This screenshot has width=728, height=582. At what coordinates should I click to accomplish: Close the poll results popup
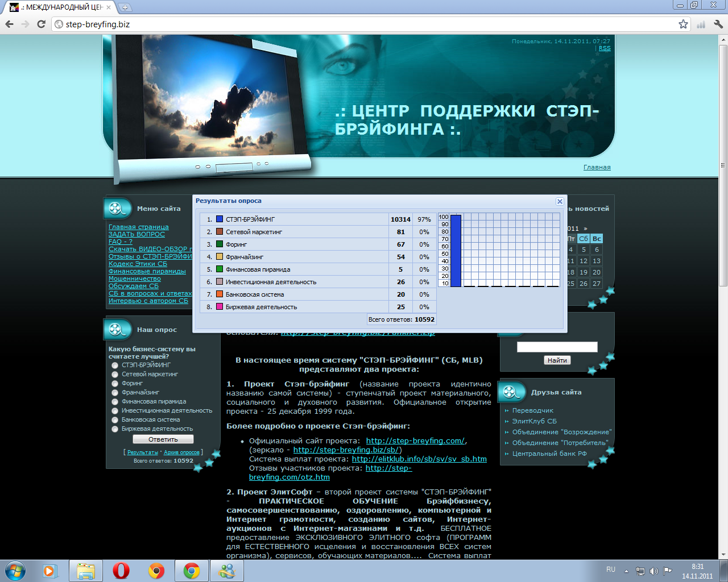560,201
